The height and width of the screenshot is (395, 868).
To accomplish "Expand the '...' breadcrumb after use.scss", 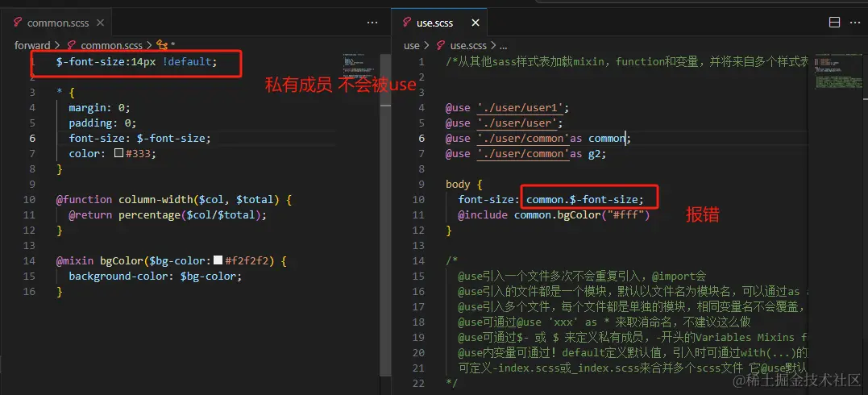I will click(x=503, y=46).
